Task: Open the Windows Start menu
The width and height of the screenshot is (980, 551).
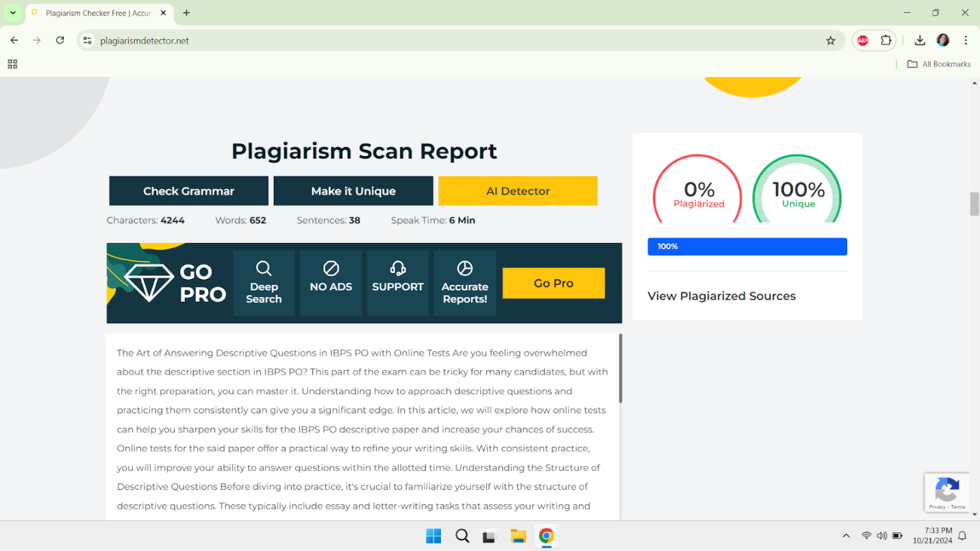Action: point(434,536)
